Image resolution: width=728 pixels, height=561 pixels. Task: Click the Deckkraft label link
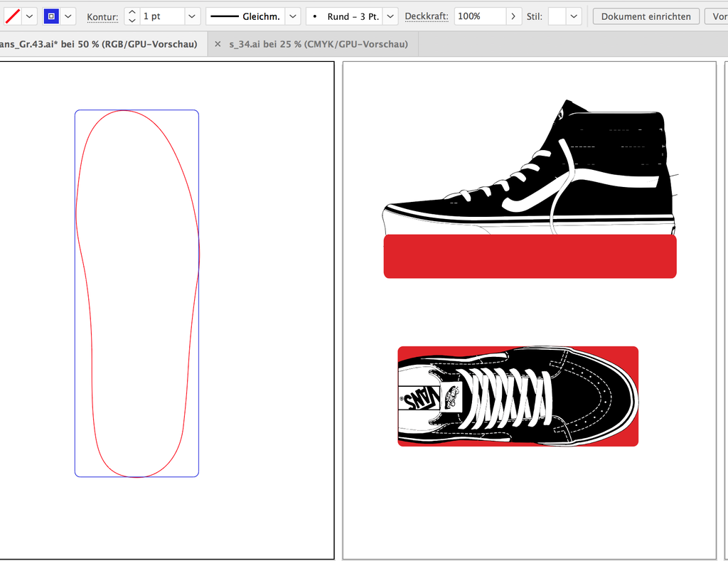pos(427,17)
